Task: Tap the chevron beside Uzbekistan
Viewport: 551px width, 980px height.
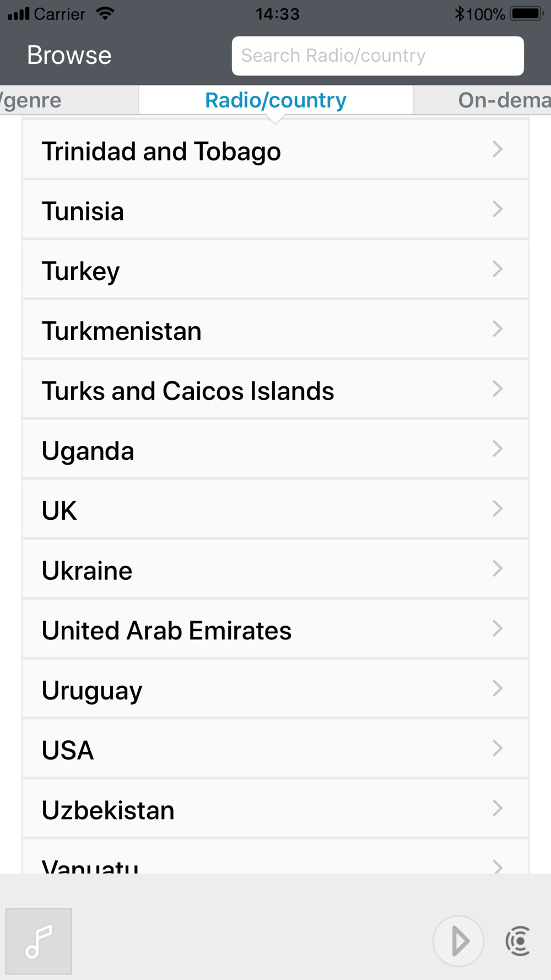Action: (x=498, y=809)
